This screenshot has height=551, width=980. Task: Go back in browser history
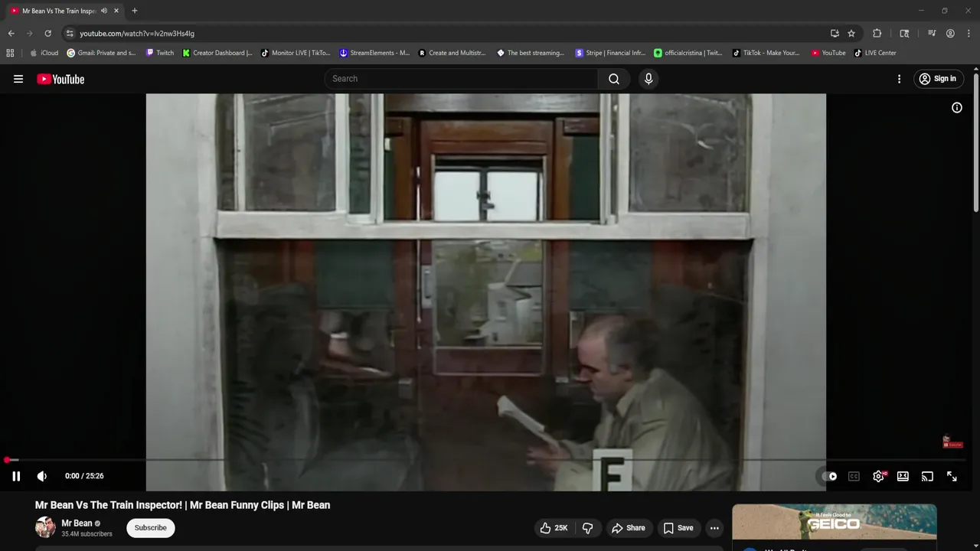[11, 34]
